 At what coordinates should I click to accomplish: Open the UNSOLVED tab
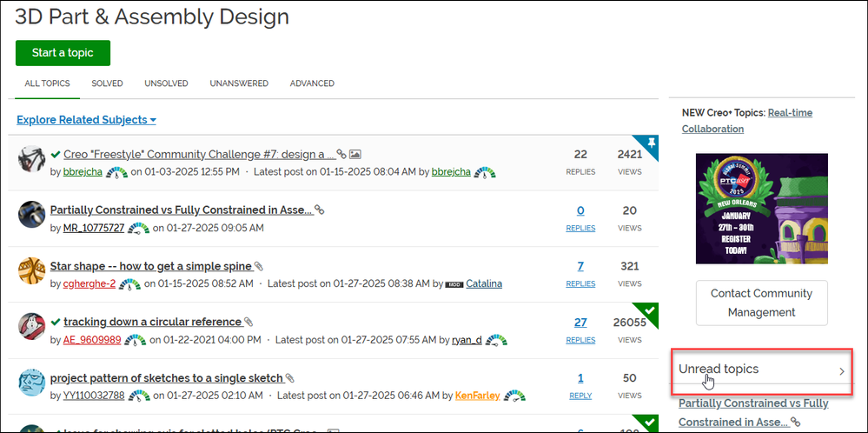tap(166, 83)
